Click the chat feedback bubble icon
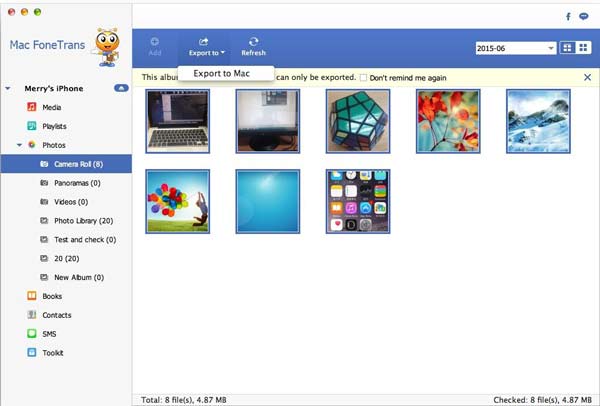Image resolution: width=600 pixels, height=406 pixels. [584, 17]
